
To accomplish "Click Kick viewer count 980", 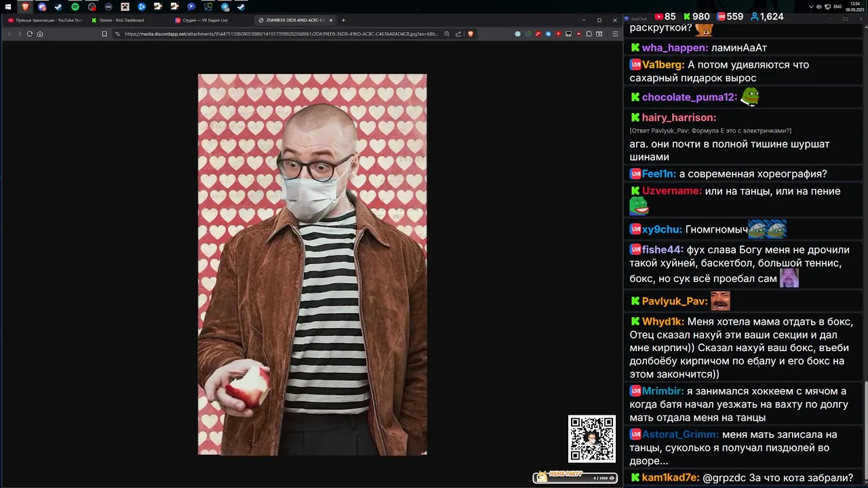I will click(696, 16).
